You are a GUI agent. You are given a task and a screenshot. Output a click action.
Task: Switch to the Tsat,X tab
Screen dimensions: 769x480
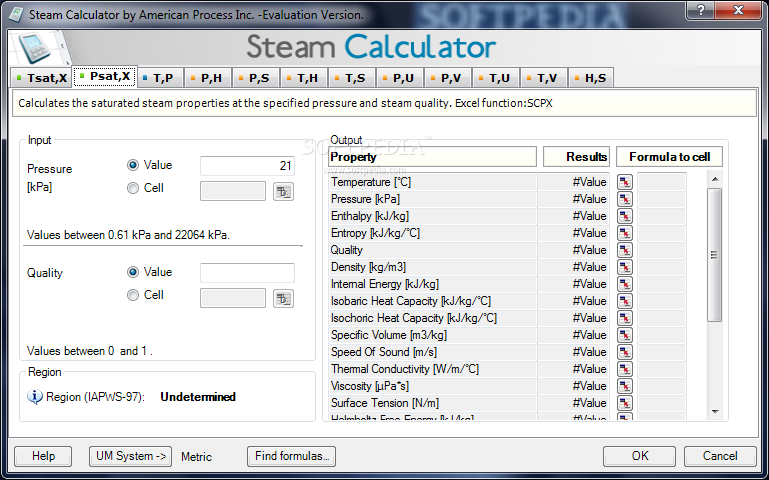pos(41,78)
